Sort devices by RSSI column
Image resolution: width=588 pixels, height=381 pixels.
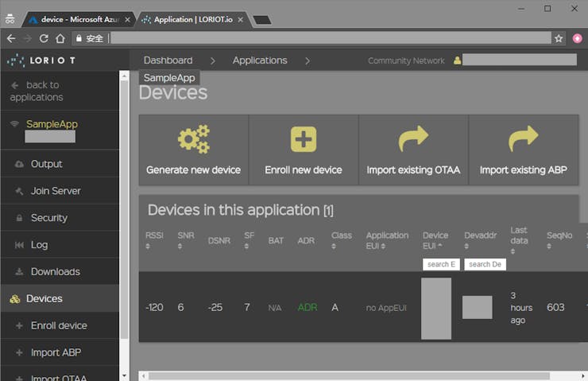(x=154, y=240)
